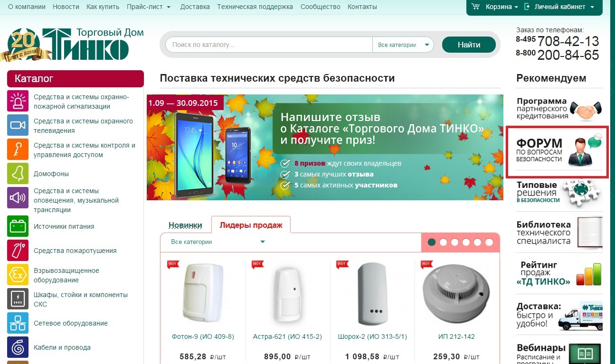Open the Домофоны bell icon
Image resolution: width=615 pixels, height=364 pixels.
pyautogui.click(x=18, y=174)
